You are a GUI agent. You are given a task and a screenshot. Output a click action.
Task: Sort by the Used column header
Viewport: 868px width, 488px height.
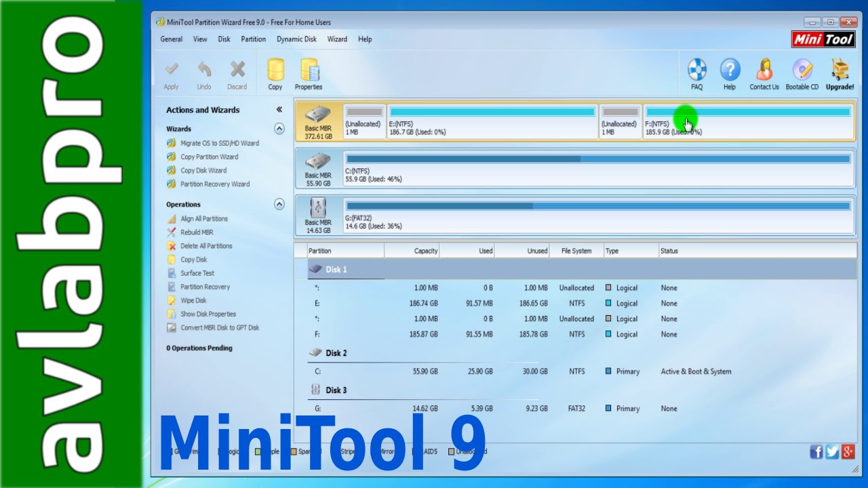[x=467, y=251]
